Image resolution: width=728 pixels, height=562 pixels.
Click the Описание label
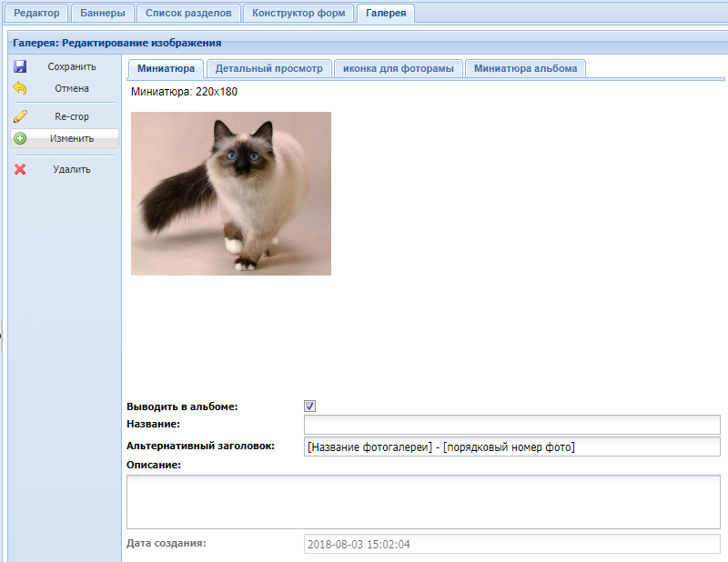point(154,465)
